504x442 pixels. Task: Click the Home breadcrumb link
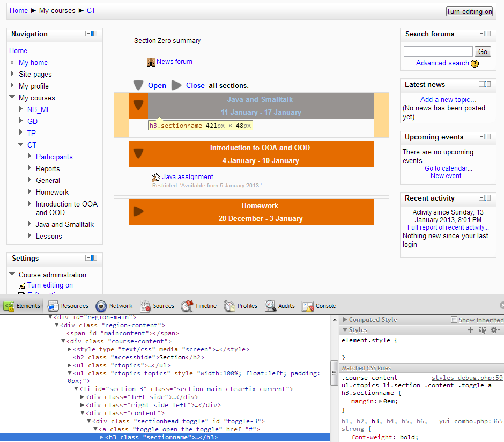[x=19, y=11]
